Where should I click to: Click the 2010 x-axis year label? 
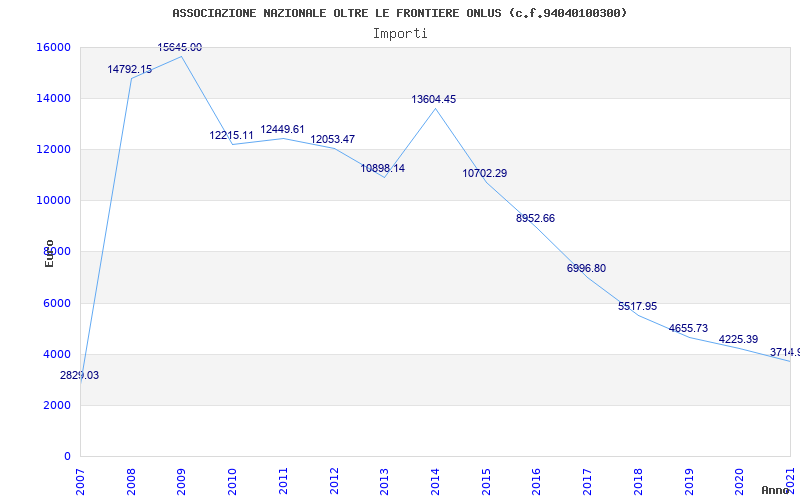click(x=233, y=481)
